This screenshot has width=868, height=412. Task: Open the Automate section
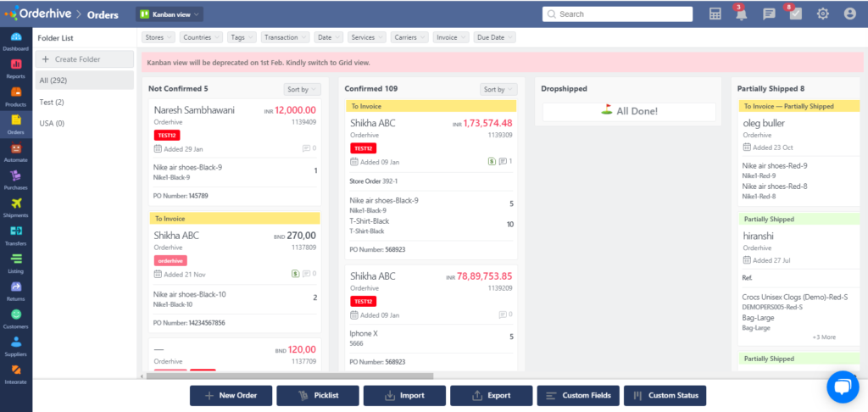15,148
